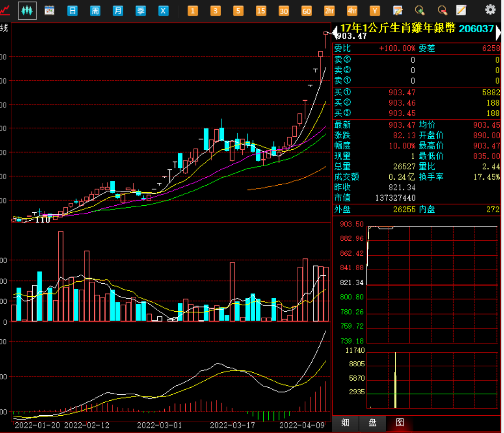Open the calendar edit icon
Viewport: 504px width, 433px height.
[x=398, y=11]
